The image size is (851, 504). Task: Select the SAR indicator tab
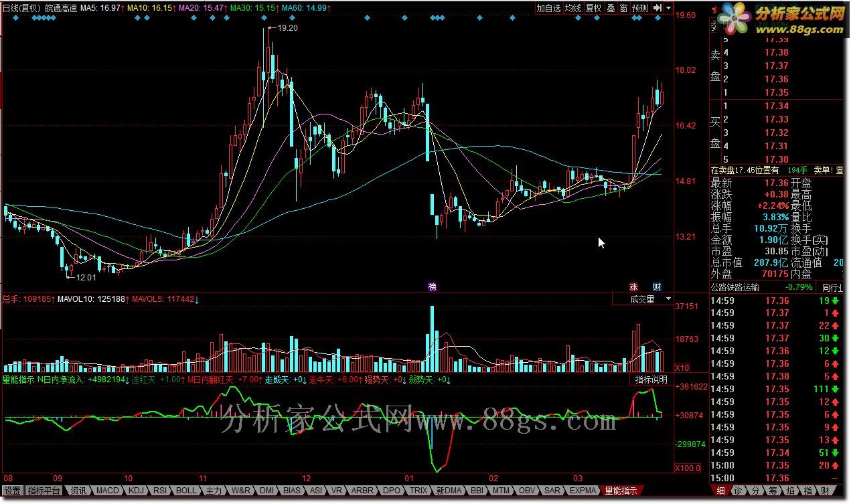tap(553, 491)
